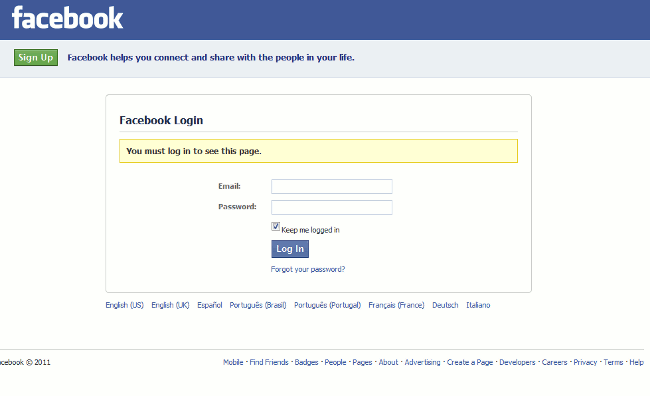Open the Mobile footer link

(233, 362)
